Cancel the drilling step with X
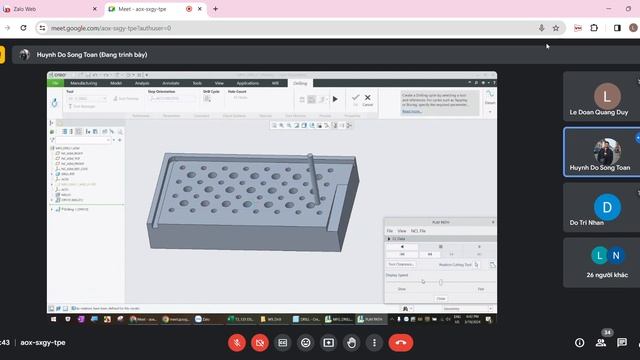The height and width of the screenshot is (360, 640). coord(367,99)
